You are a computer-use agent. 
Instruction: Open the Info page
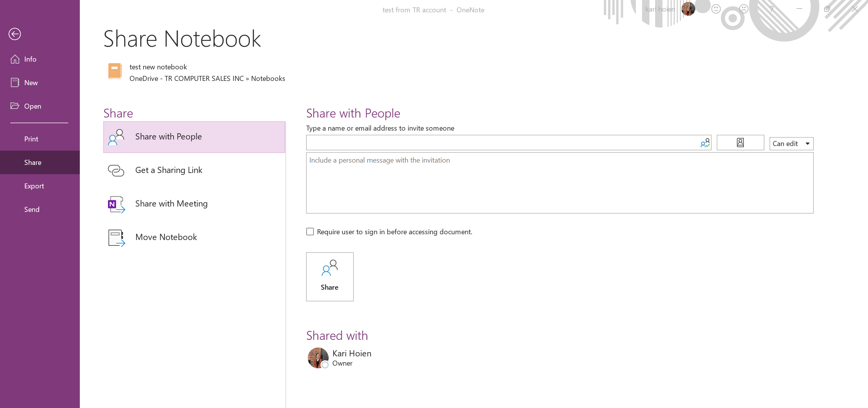(40, 59)
